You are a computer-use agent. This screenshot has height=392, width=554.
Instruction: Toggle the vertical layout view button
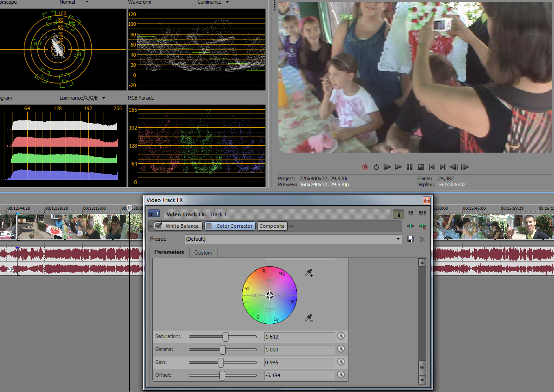[x=398, y=214]
